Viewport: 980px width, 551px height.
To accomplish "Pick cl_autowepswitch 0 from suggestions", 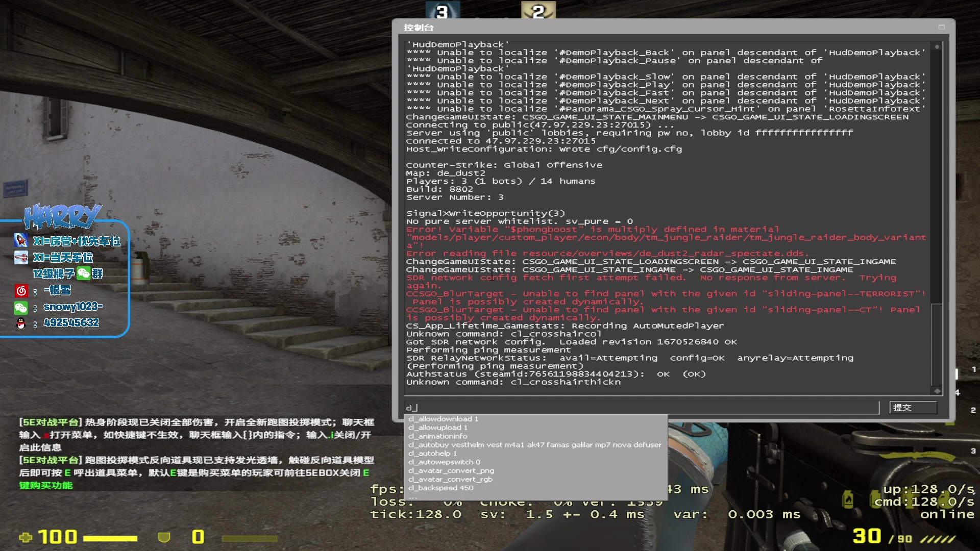I will click(536, 462).
